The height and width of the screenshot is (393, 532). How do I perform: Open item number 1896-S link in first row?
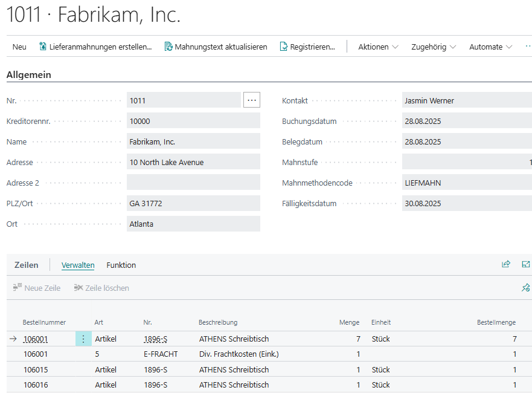[155, 339]
